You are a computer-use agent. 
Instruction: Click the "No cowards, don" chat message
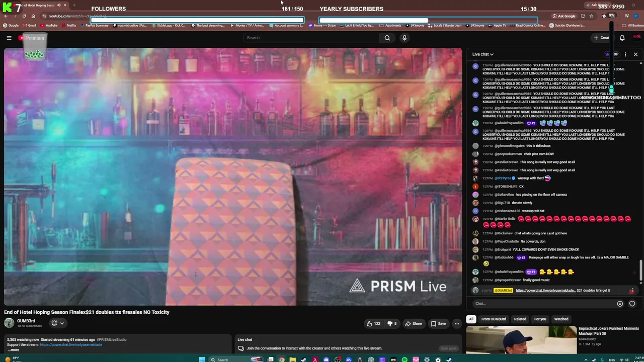533,241
